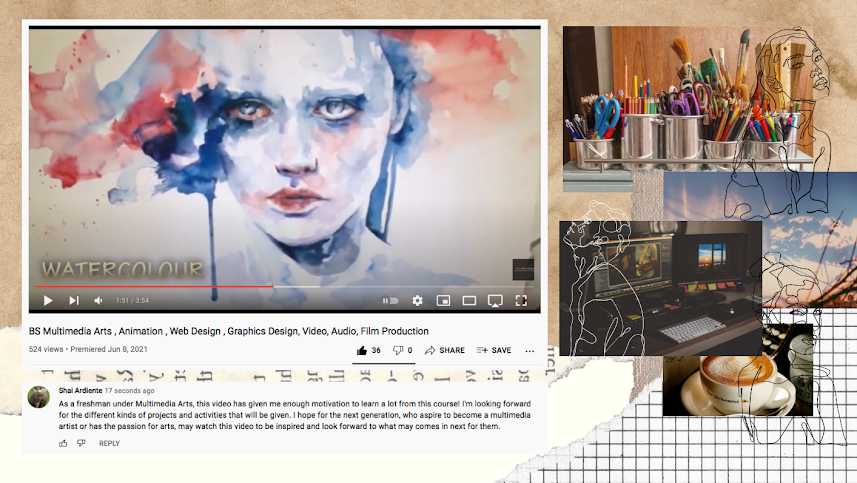Enable miniplayer mode
The image size is (857, 483).
[x=443, y=301]
